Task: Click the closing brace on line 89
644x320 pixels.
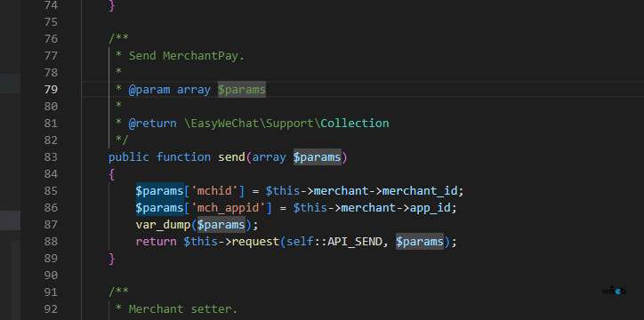Action: point(112,259)
